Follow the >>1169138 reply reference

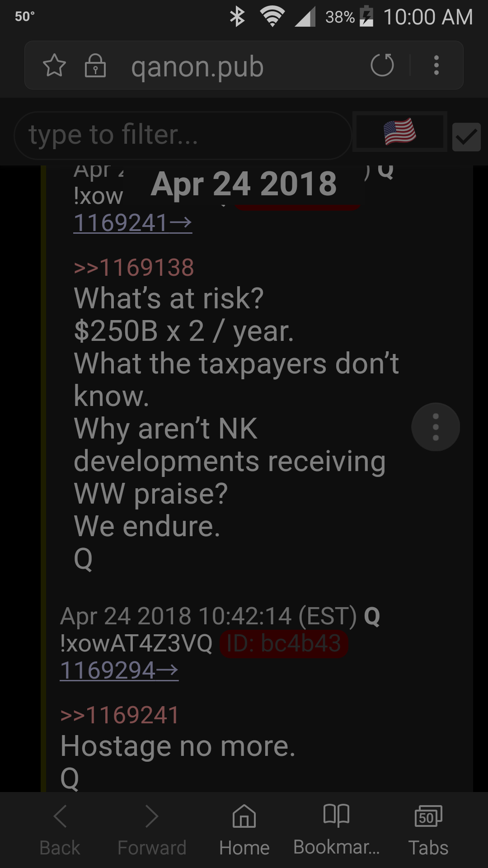tap(134, 267)
